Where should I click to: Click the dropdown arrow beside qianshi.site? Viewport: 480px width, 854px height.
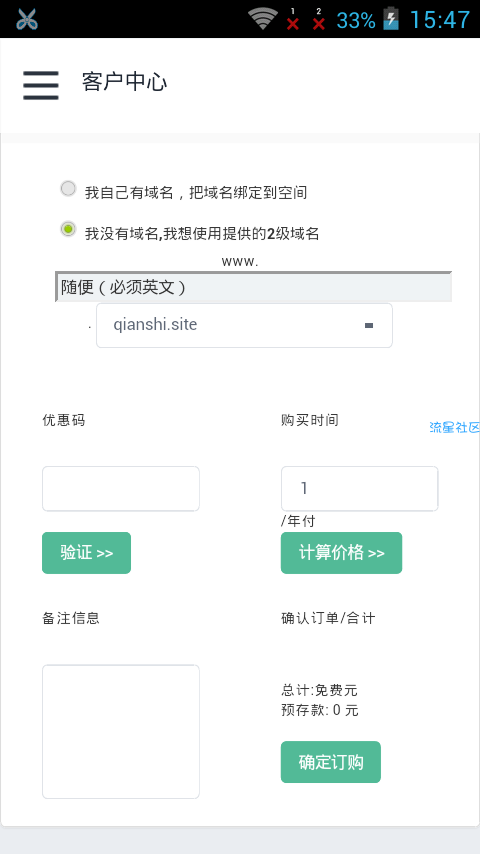point(369,326)
